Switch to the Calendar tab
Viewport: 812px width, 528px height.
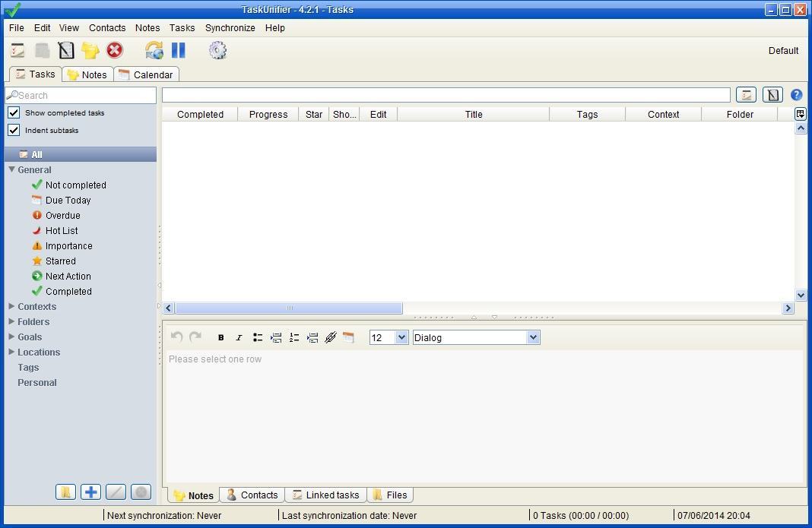tap(147, 74)
